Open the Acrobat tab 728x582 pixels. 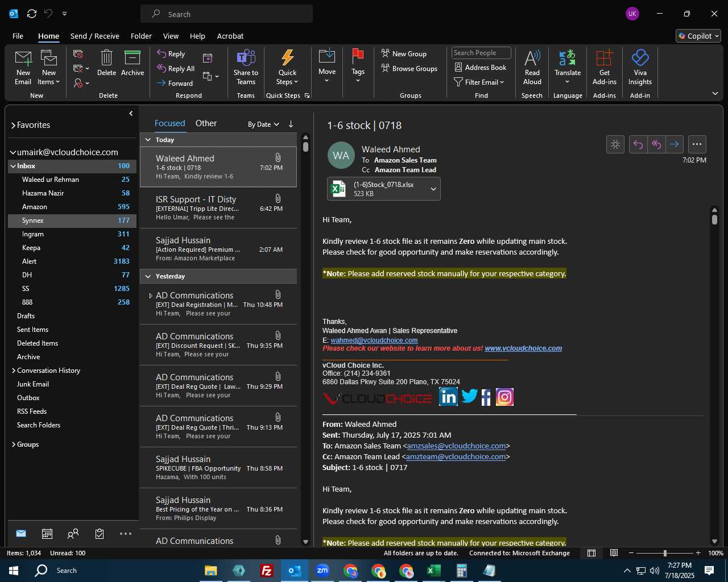(230, 36)
